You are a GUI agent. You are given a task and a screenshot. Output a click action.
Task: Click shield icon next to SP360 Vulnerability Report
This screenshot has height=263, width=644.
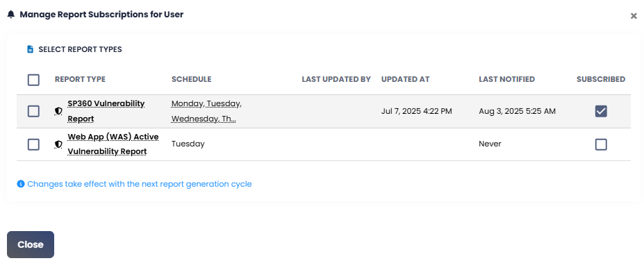tap(59, 111)
